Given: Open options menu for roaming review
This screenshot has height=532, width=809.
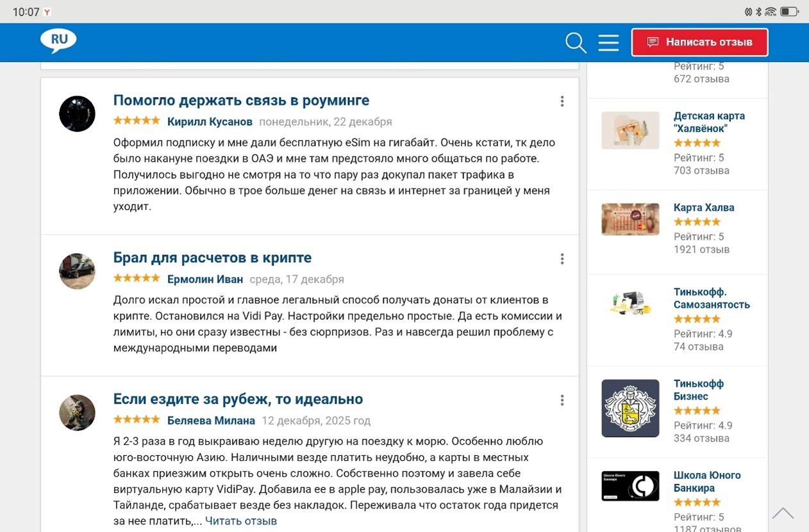Looking at the screenshot, I should click(562, 101).
